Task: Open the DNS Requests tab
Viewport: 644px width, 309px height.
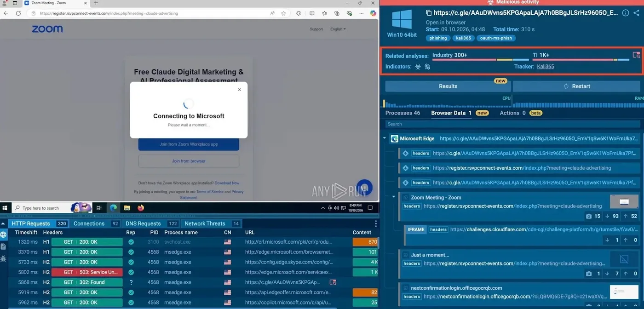Action: coord(151,223)
